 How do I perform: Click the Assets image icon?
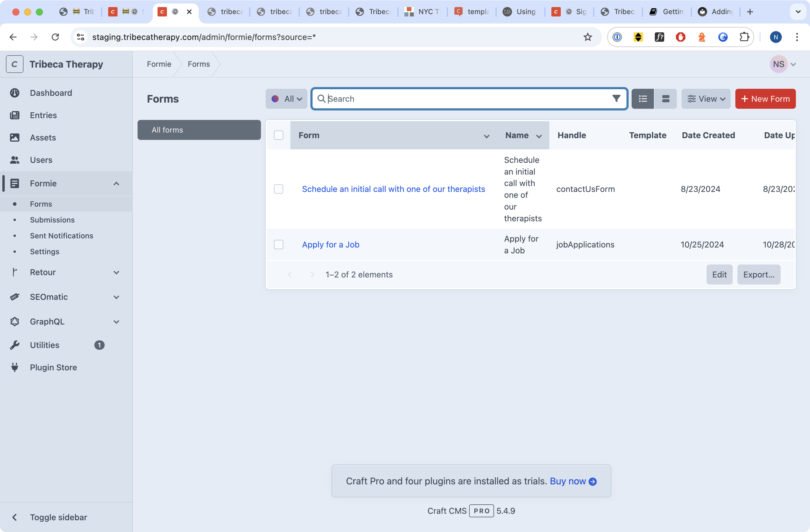pyautogui.click(x=15, y=138)
